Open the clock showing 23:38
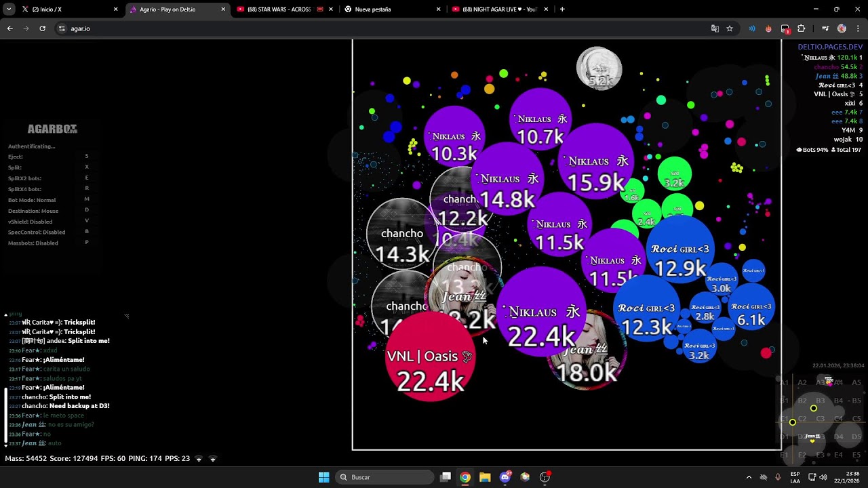Viewport: 868px width, 488px height. click(847, 477)
